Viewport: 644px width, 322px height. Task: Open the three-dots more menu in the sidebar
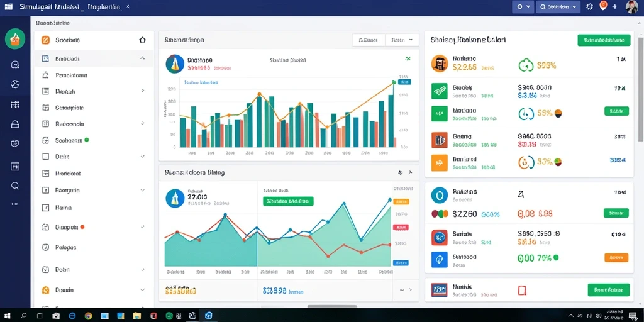pos(15,204)
